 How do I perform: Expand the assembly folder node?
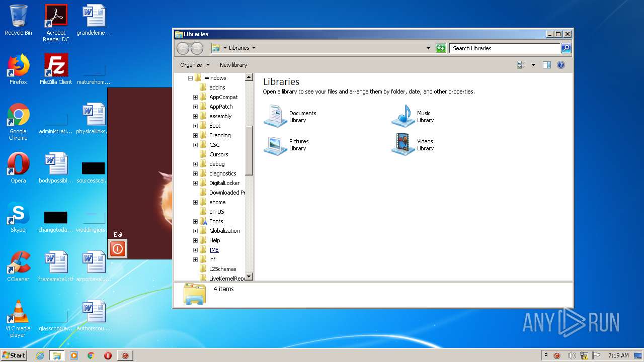coord(195,116)
